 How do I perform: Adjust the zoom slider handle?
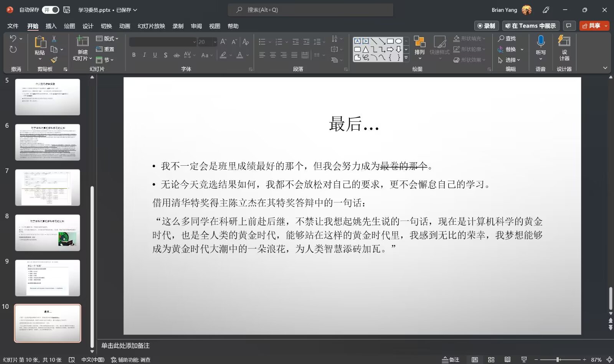tap(558, 360)
